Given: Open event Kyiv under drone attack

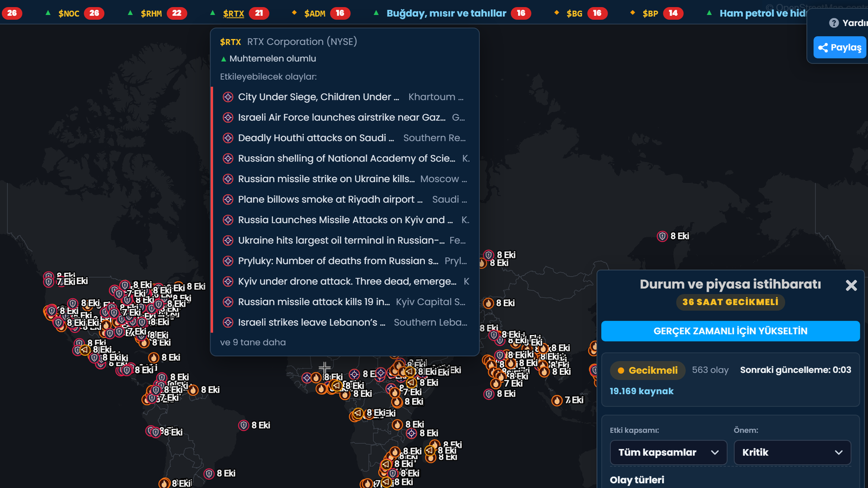Looking at the screenshot, I should [x=345, y=281].
